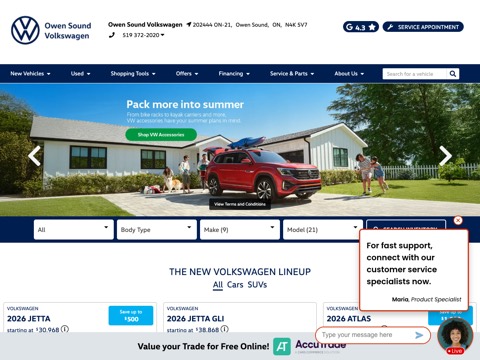480x360 pixels.
Task: Open the Model (21) dropdown
Action: 323,230
